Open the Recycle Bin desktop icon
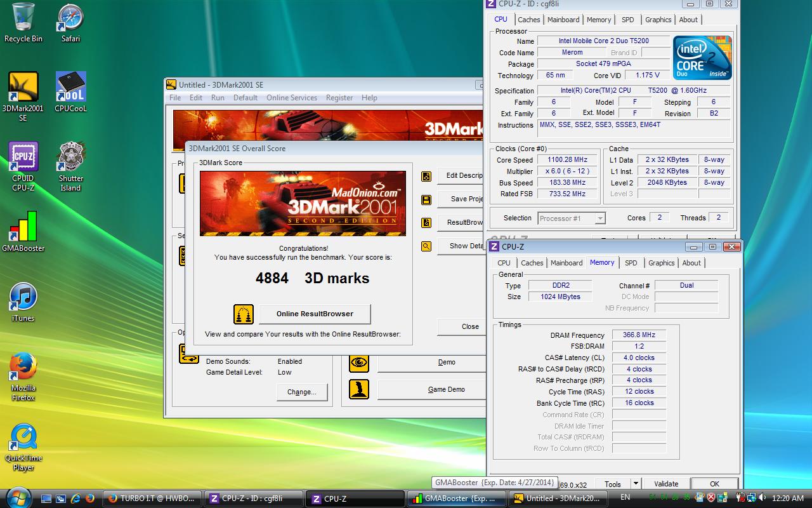Image resolution: width=812 pixels, height=508 pixels. tap(23, 23)
